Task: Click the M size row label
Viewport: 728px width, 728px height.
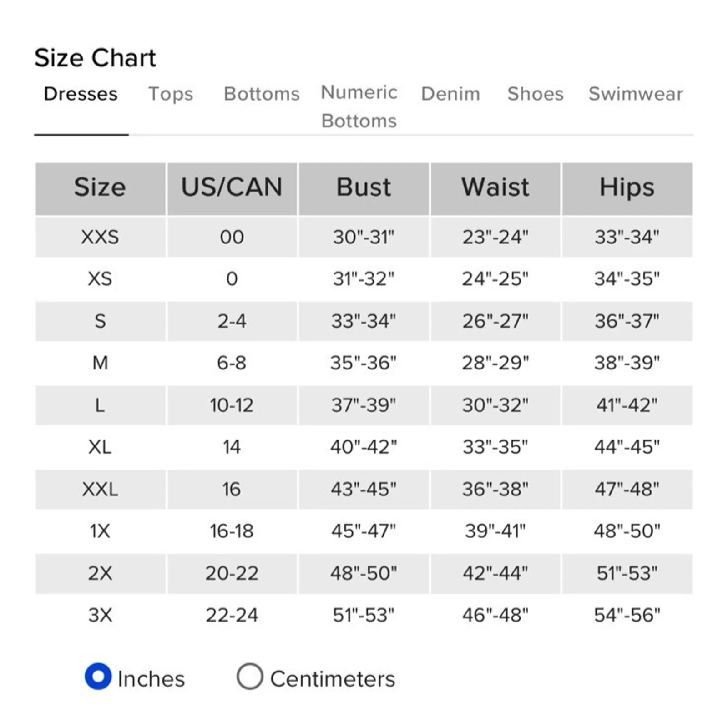Action: pos(100,363)
